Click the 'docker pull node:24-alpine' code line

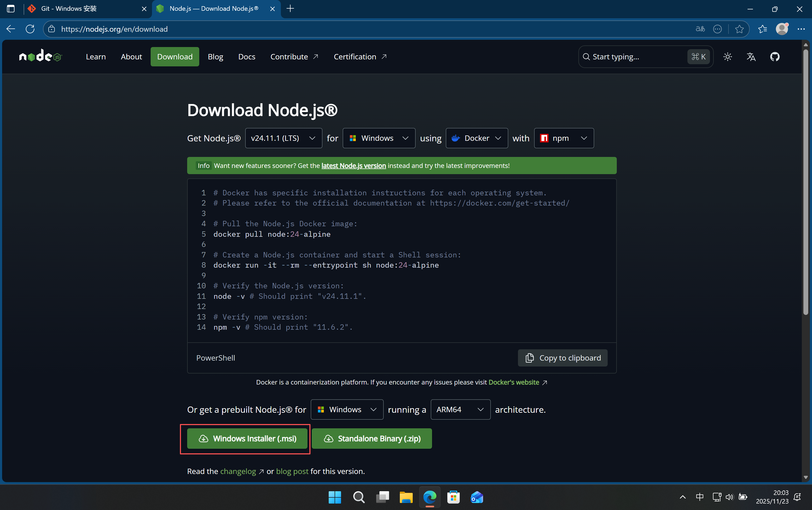pyautogui.click(x=272, y=234)
